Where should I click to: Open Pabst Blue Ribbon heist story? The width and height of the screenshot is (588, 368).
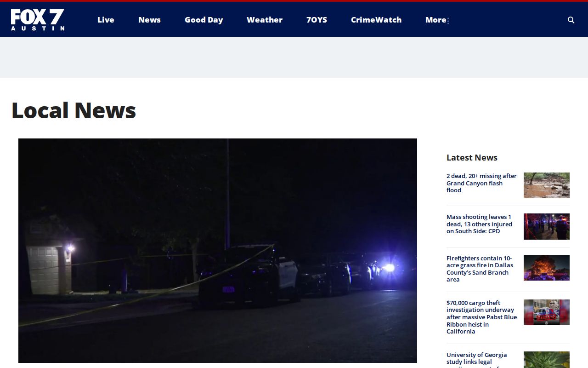click(x=481, y=317)
